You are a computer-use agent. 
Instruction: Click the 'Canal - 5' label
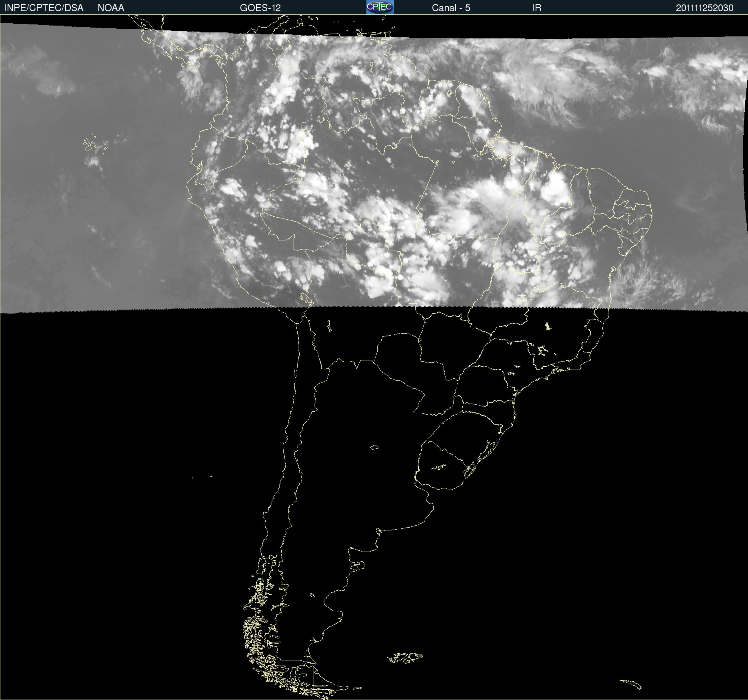click(451, 8)
